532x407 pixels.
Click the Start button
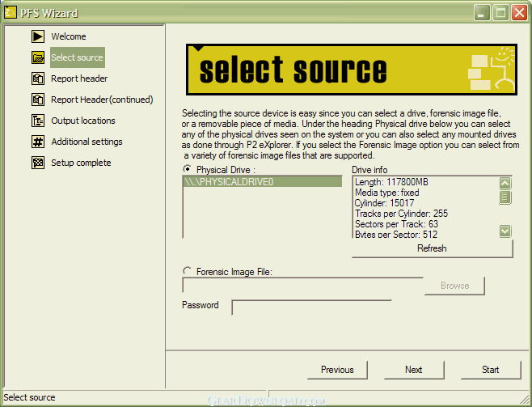pos(491,370)
